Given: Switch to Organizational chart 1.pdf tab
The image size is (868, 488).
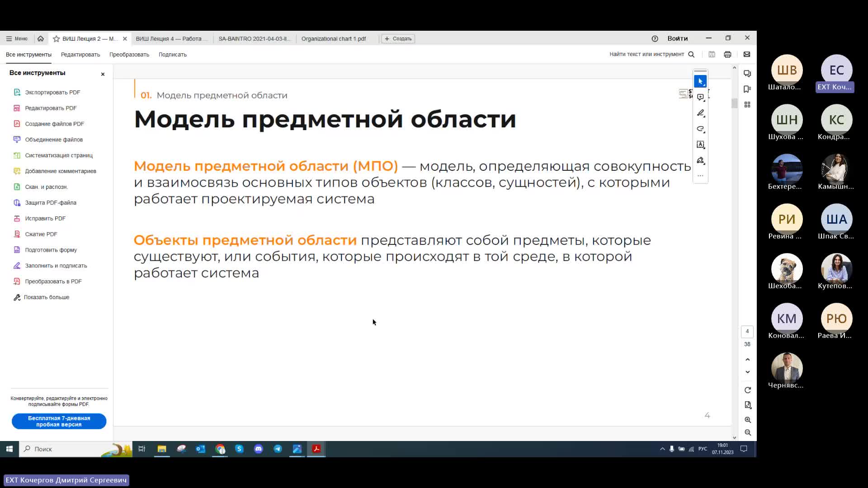Looking at the screenshot, I should click(x=334, y=39).
